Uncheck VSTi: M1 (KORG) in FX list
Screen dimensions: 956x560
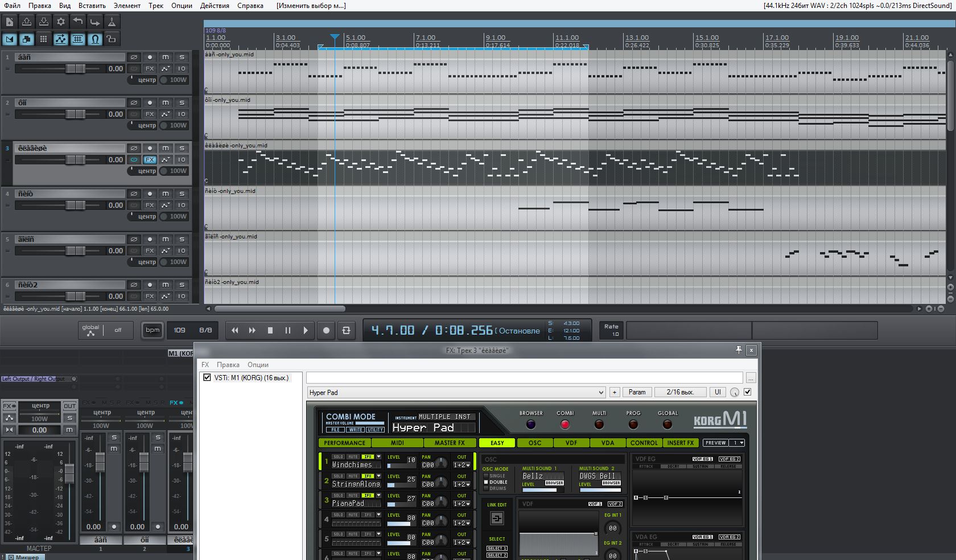(x=207, y=377)
